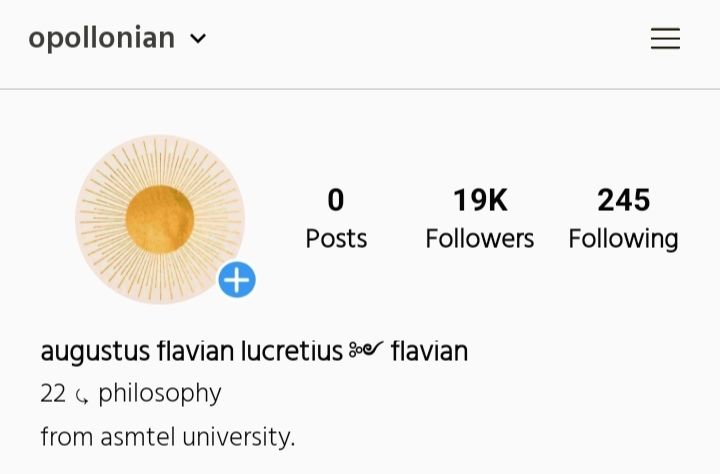Viewport: 720px width, 474px height.
Task: Click the age 22 in bio
Action: (x=53, y=394)
